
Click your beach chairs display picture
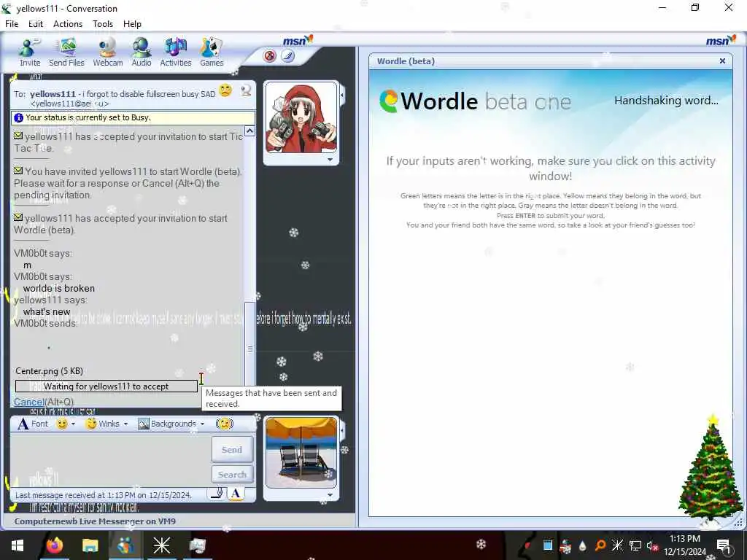tap(301, 452)
